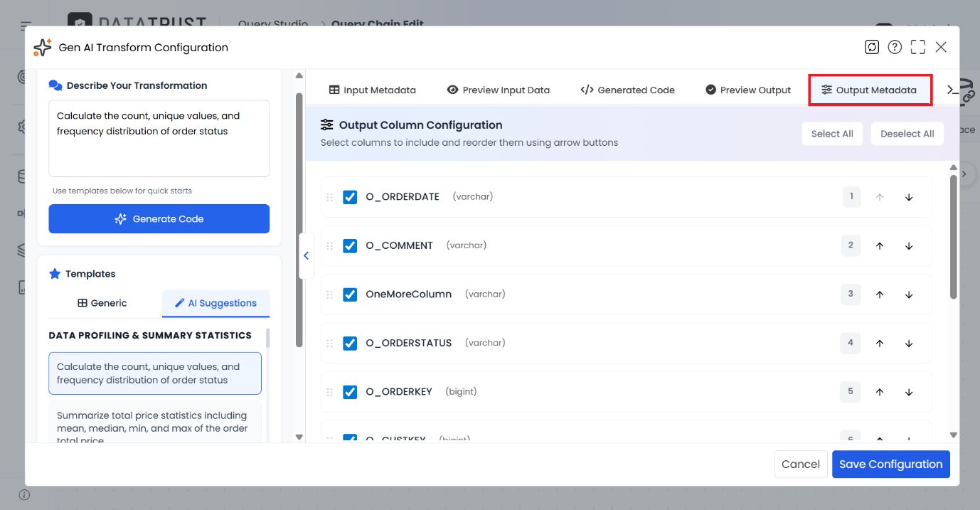The image size is (980, 510).
Task: Grab the O_ORDERSTATUS row drag handle
Action: point(329,343)
